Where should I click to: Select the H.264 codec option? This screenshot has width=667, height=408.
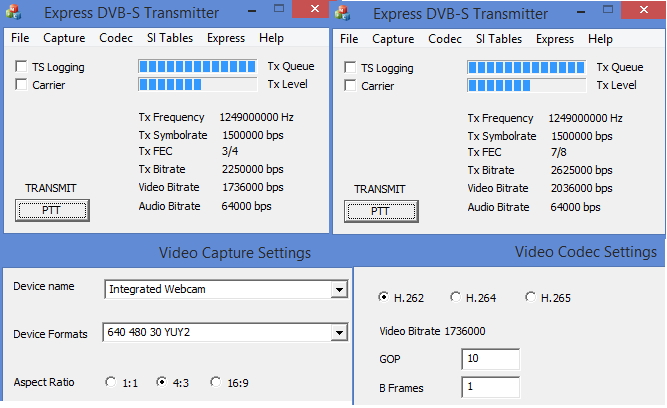pos(455,297)
